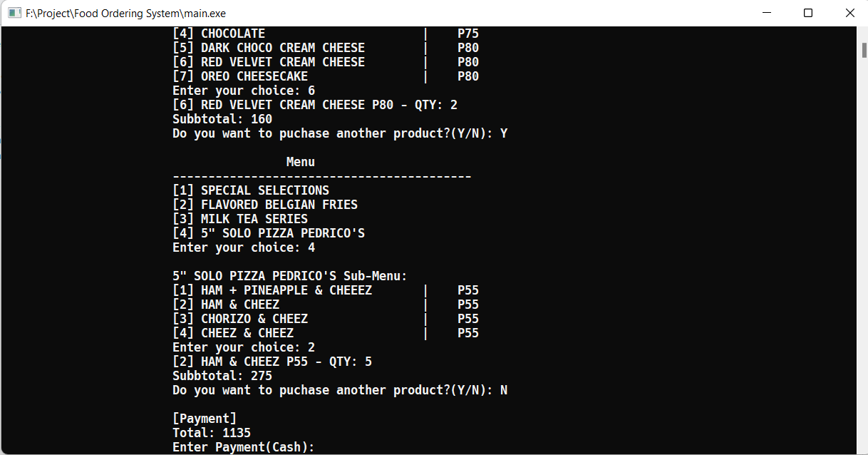
Task: Select menu option [1] SPECIAL SELECTIONS
Action: tap(250, 190)
